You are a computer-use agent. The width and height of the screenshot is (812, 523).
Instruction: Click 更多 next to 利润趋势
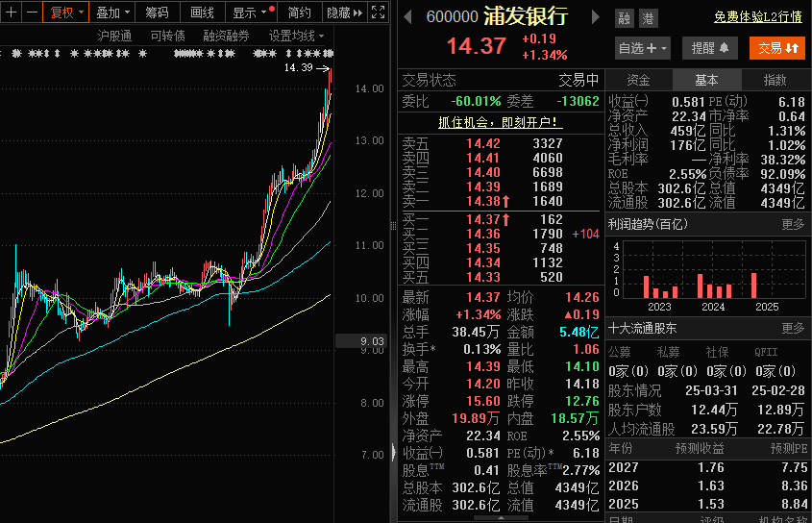[x=793, y=224]
